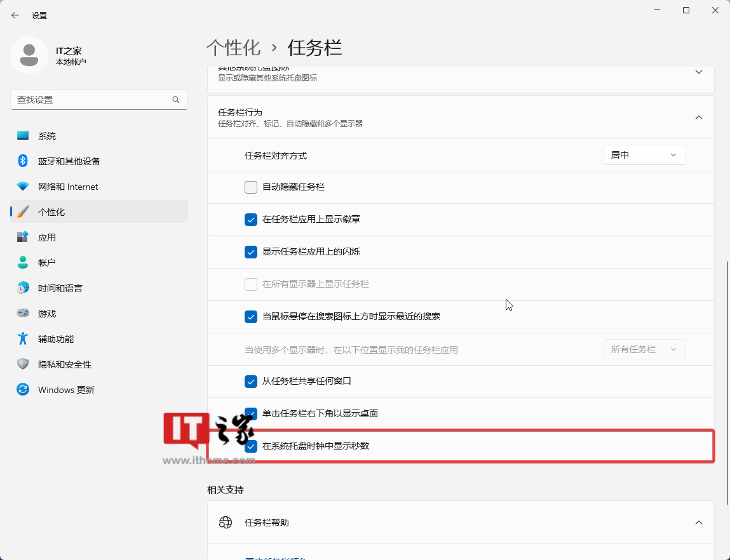Toggle 在所有显示器上显示任务栏 checkbox
Image resolution: width=730 pixels, height=560 pixels.
[x=251, y=284]
